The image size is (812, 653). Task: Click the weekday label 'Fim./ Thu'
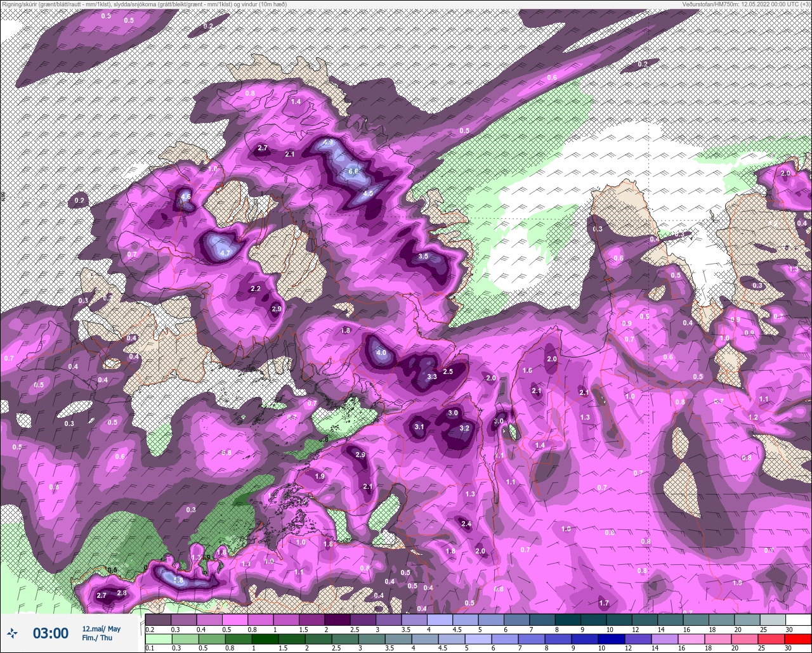pyautogui.click(x=97, y=638)
